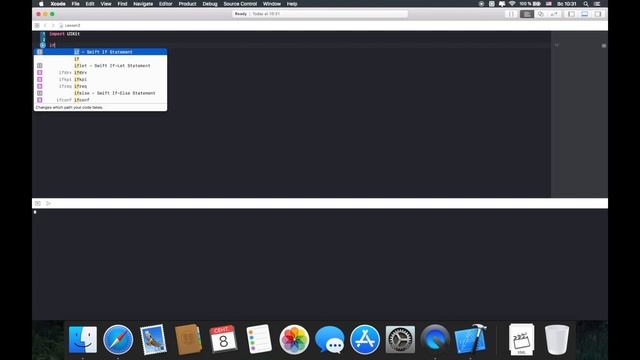Open the input language flag menu
Screen dimensions: 640x360
tap(549, 4)
